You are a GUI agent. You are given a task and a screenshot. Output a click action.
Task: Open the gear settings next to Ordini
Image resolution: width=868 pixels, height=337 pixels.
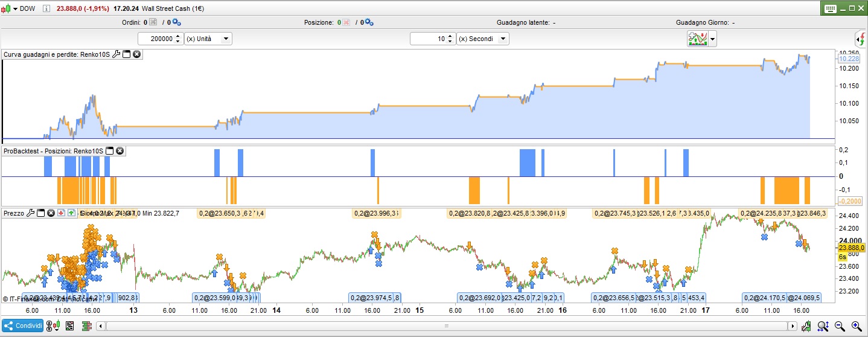[x=176, y=22]
